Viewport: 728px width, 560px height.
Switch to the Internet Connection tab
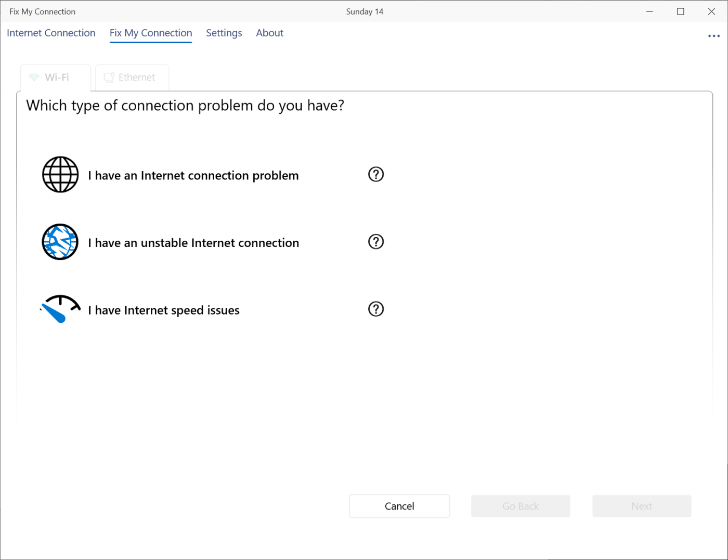51,33
